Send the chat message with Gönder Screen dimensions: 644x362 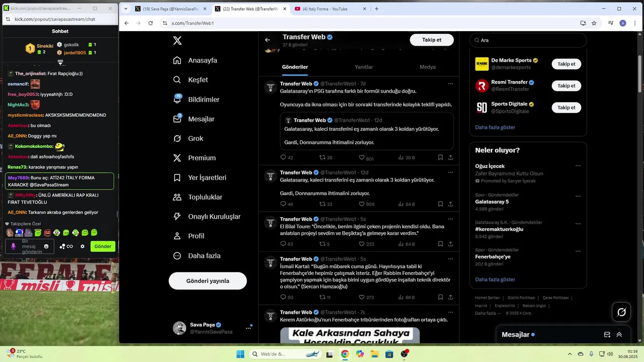tap(103, 246)
